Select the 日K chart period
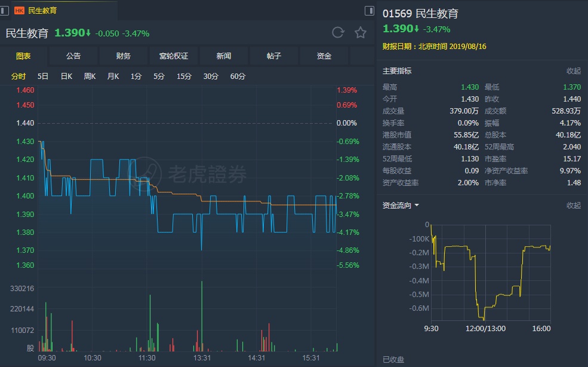 tap(66, 77)
